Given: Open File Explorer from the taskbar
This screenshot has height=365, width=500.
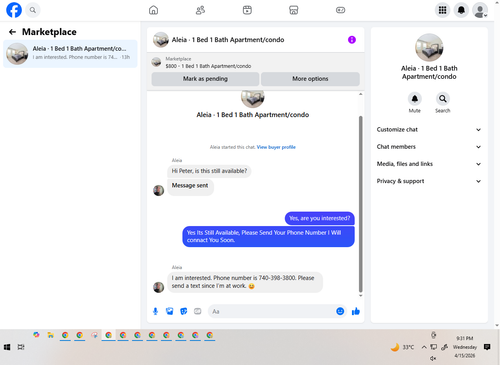Looking at the screenshot, I should click(x=51, y=335).
